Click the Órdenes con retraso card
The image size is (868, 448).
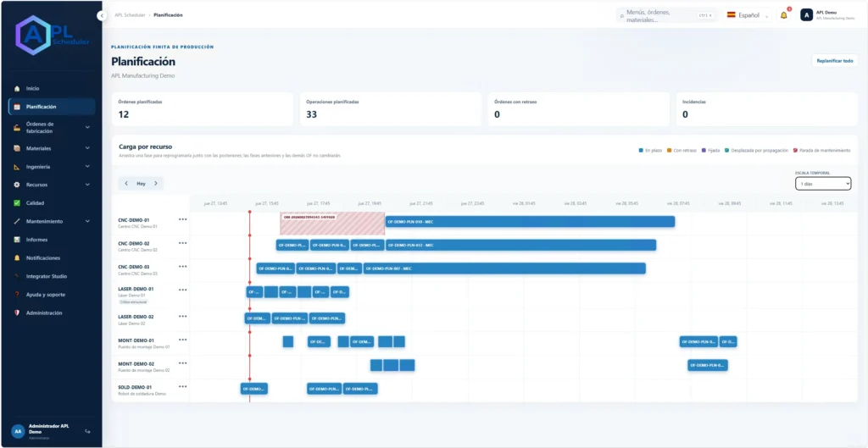pos(578,109)
